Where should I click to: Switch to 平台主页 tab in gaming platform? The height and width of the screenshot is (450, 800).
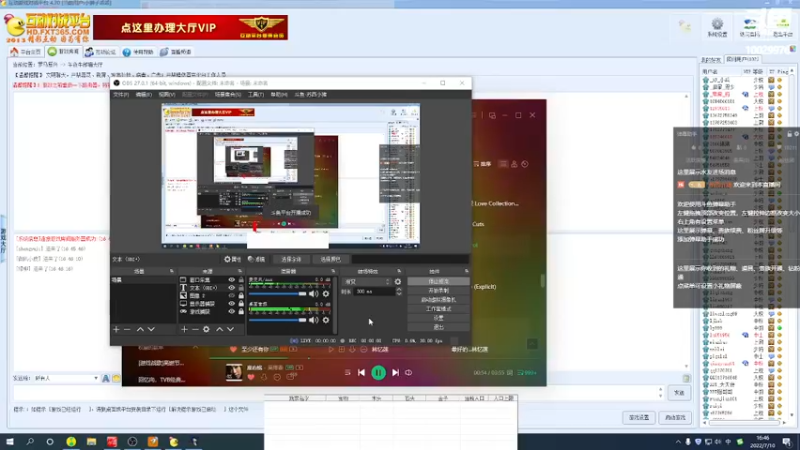pos(26,52)
